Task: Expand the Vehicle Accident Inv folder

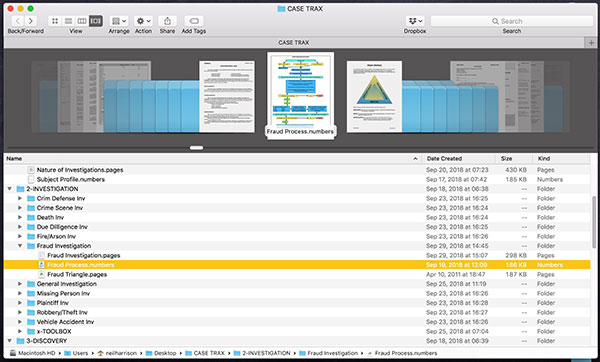Action: (x=20, y=322)
